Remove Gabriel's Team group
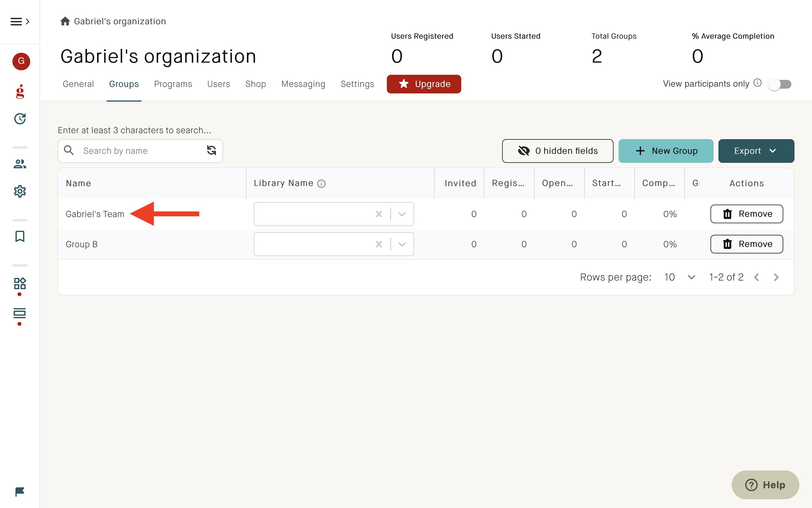 747,214
